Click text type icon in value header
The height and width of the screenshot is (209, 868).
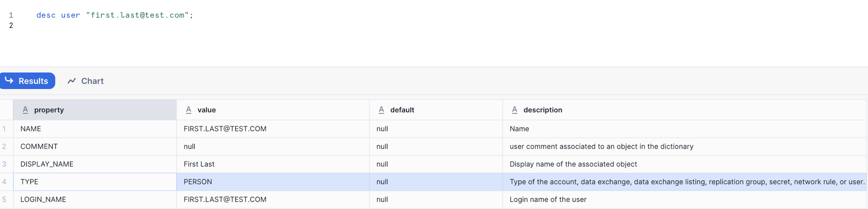coord(189,110)
